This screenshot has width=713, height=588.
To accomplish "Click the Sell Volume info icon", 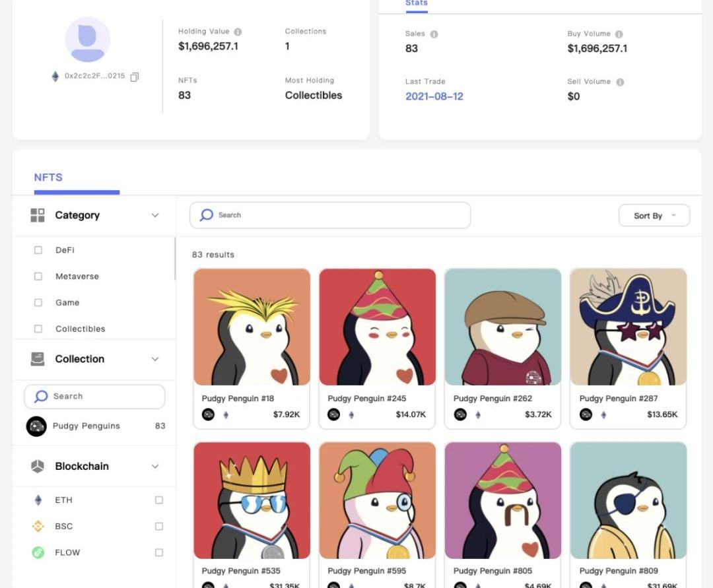I will click(x=620, y=82).
